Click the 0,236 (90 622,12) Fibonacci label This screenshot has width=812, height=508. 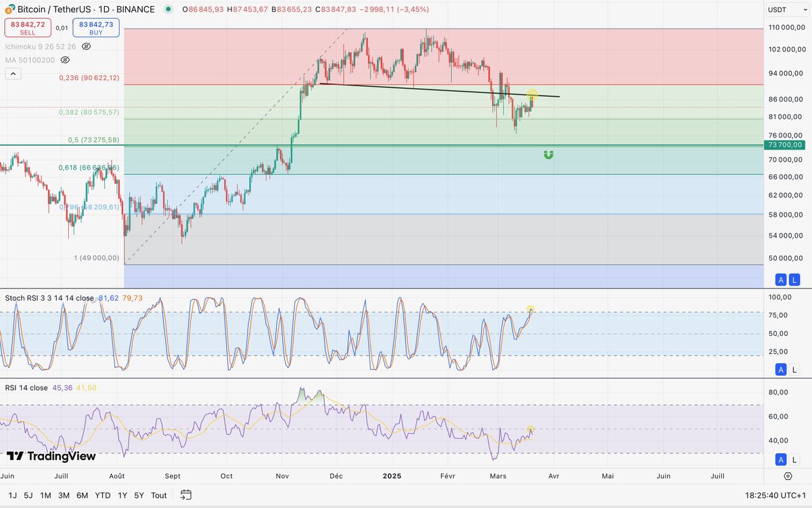coord(89,78)
